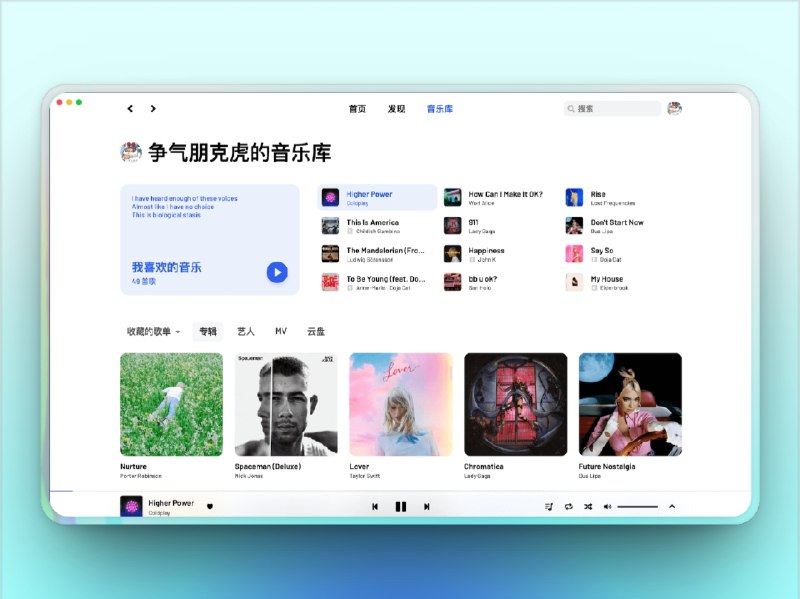Open the forward navigation arrow
800x599 pixels.
(154, 108)
